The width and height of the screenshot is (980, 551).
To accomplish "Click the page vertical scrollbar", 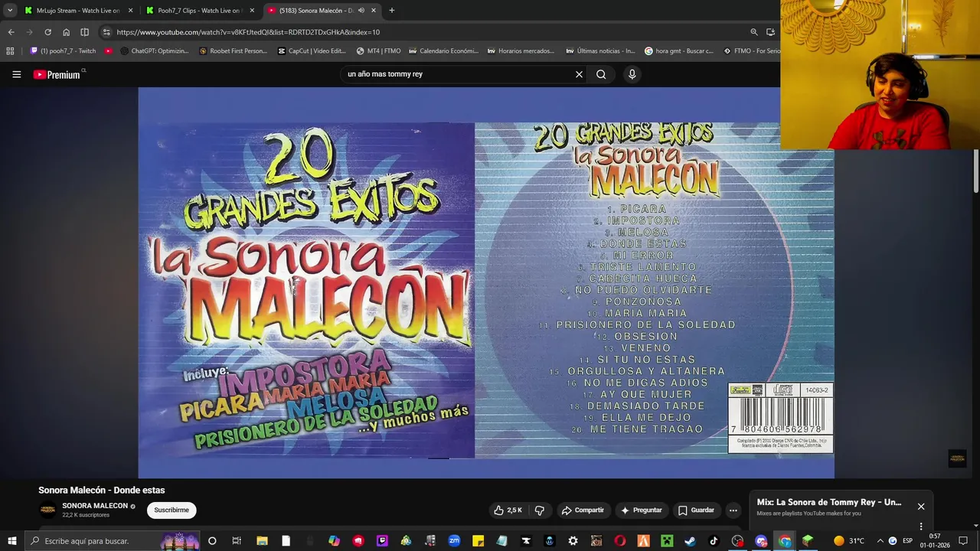I will pos(976,171).
